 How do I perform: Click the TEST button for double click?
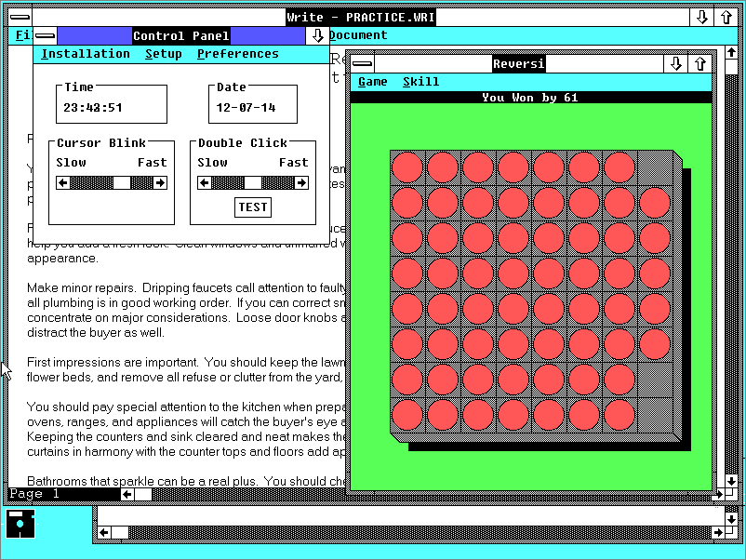(x=253, y=207)
